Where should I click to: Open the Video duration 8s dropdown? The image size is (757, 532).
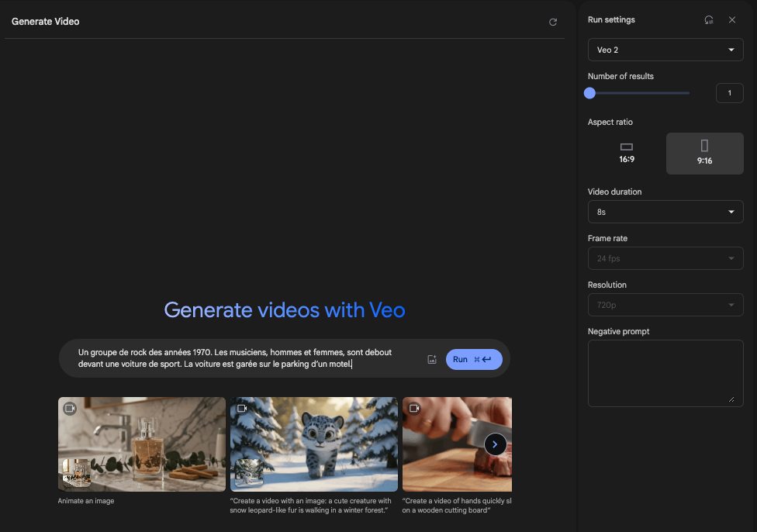pyautogui.click(x=665, y=211)
